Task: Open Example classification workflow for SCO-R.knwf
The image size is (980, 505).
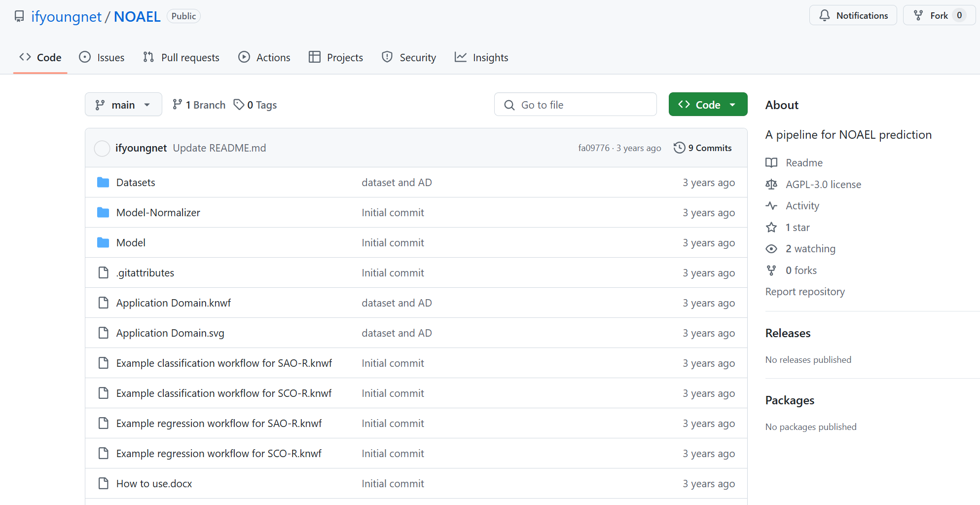Action: point(224,393)
